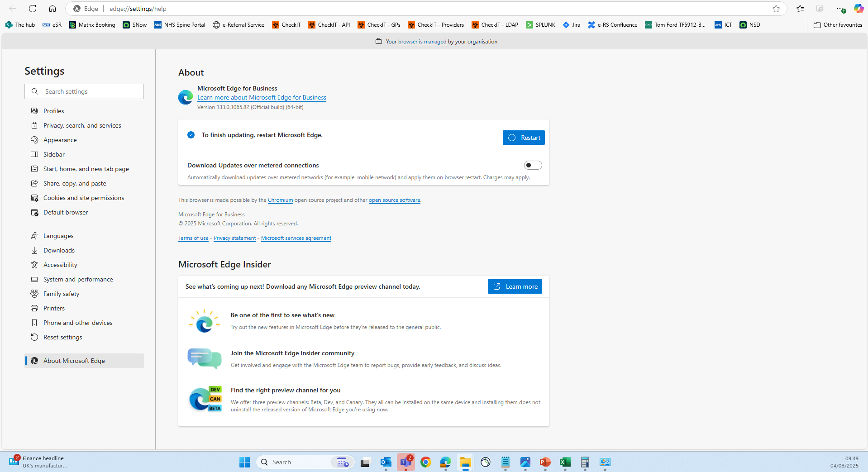Open Profiles settings
Screen dimensions: 868x472
[84, 111]
